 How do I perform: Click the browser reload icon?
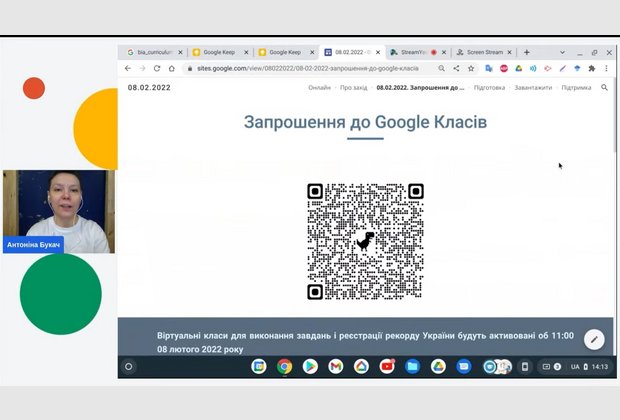(x=157, y=69)
